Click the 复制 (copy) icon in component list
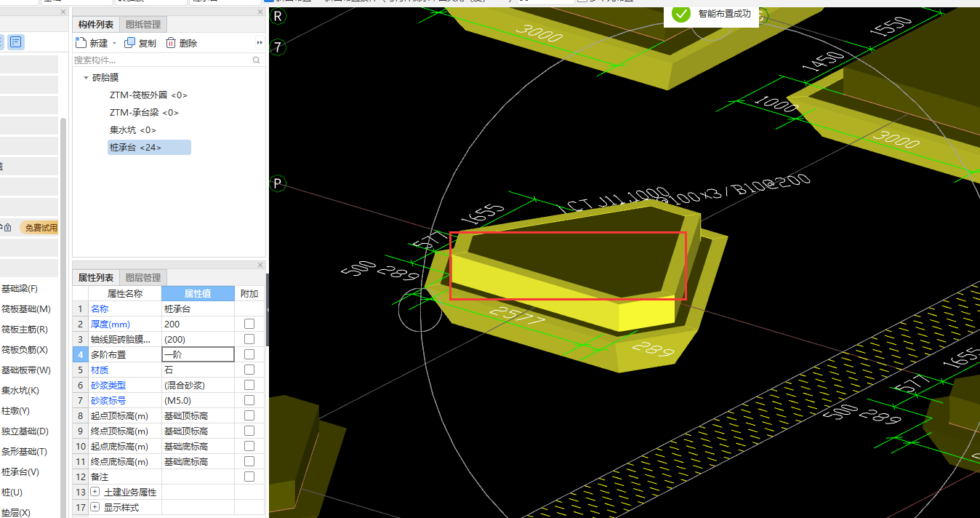980x518 pixels. pyautogui.click(x=129, y=43)
